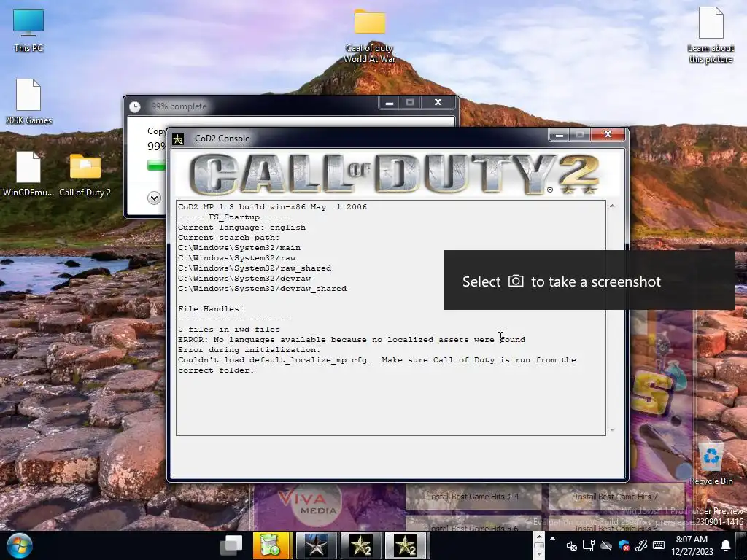Click the pen tray icon

(641, 545)
